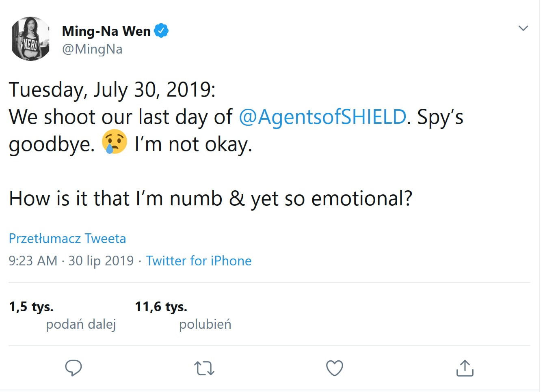The image size is (545, 392).
Task: Click the "polubień" label
Action: [205, 324]
